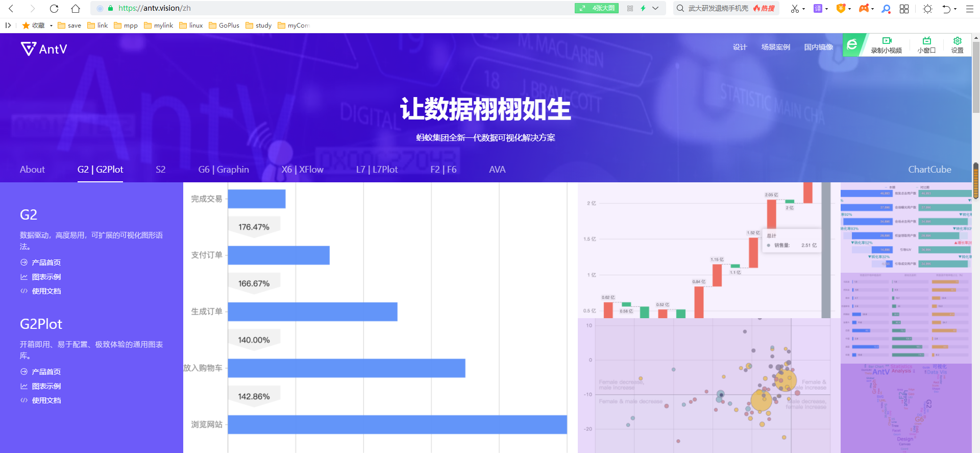Image resolution: width=980 pixels, height=453 pixels.
Task: Toggle the sun brightness mode icon
Action: pos(927,9)
